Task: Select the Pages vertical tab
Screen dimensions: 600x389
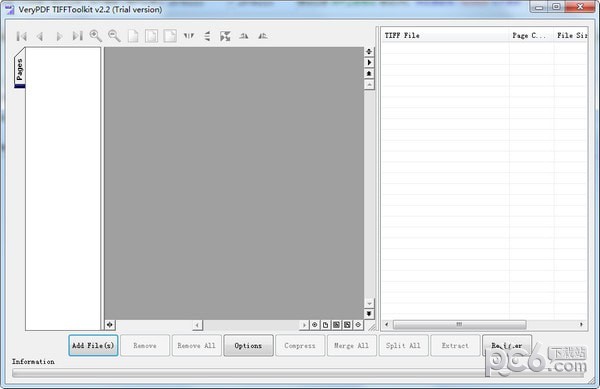Action: coord(20,68)
